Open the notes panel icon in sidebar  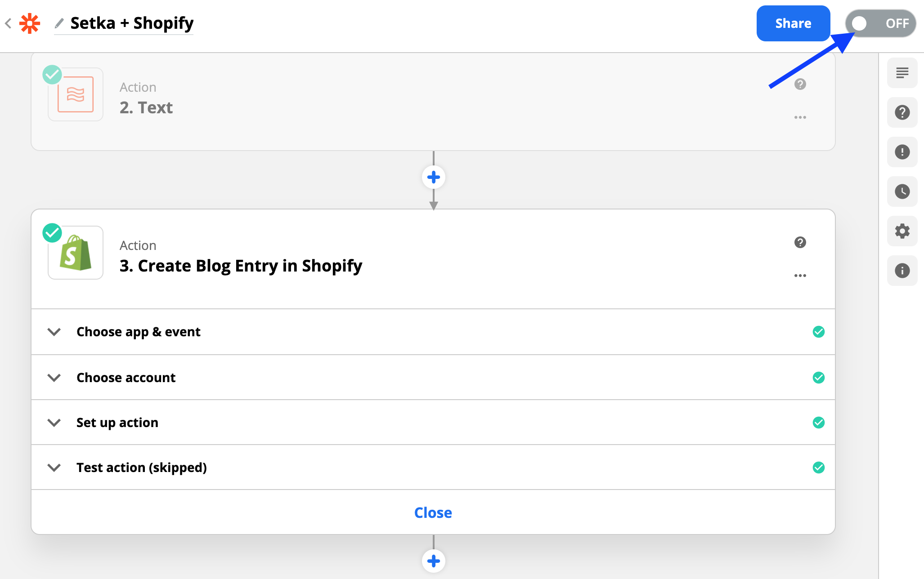pyautogui.click(x=902, y=73)
